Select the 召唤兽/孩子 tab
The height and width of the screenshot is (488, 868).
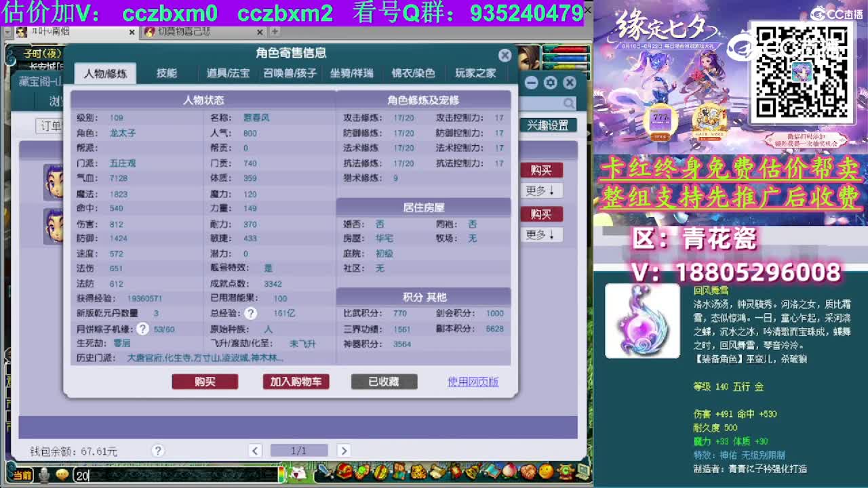coord(290,73)
